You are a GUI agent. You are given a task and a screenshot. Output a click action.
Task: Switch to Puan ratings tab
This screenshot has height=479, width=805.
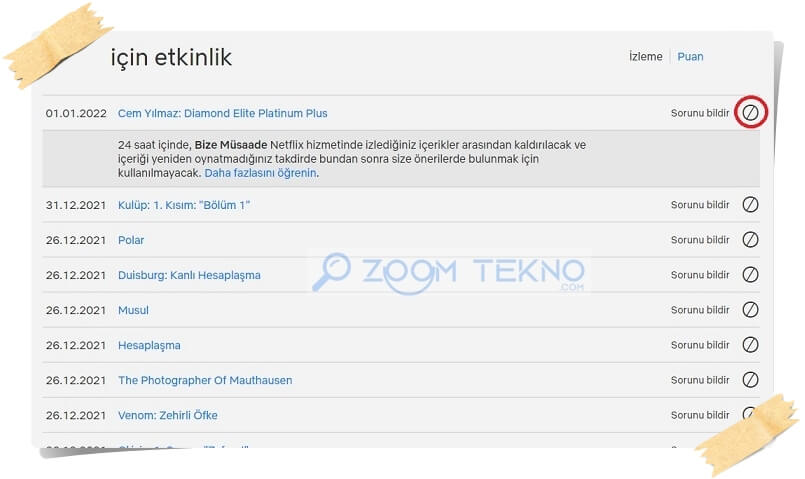pos(690,56)
